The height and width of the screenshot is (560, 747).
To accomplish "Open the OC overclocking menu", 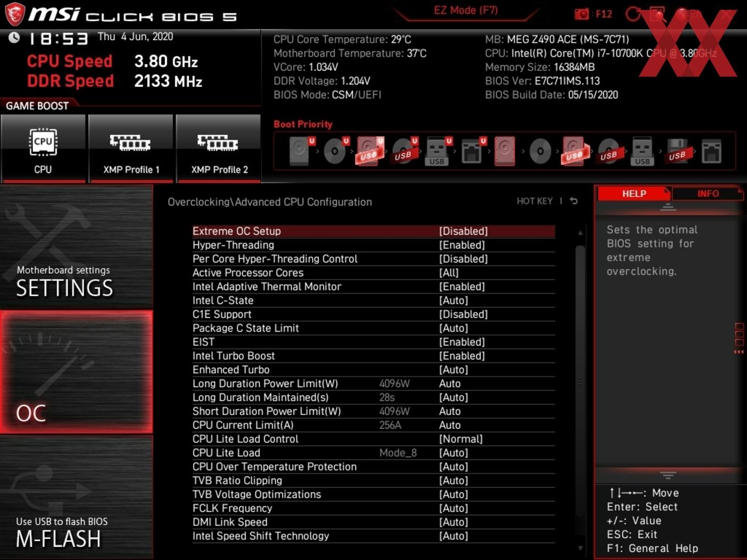I will (x=76, y=372).
